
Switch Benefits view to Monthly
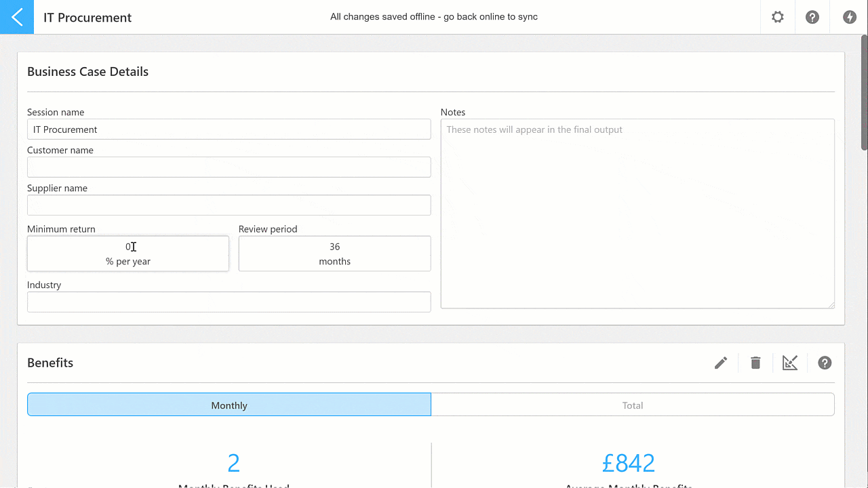click(x=229, y=405)
